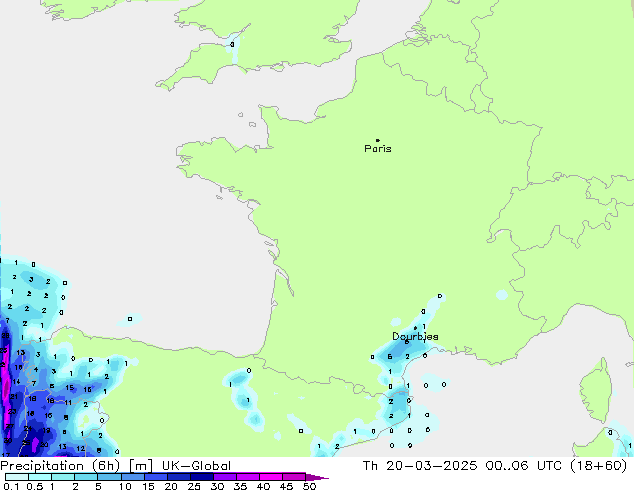634x490 pixels.
Task: Click the '35' legend value
Action: [x=240, y=486]
